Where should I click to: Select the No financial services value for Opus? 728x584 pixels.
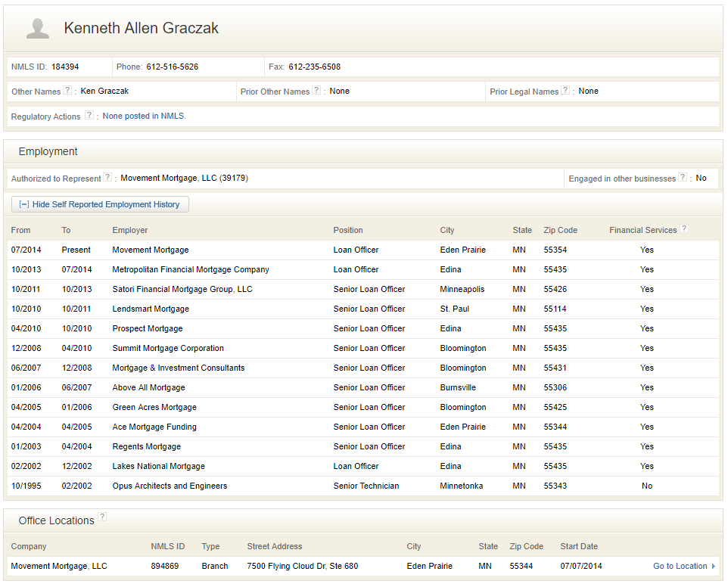[647, 486]
